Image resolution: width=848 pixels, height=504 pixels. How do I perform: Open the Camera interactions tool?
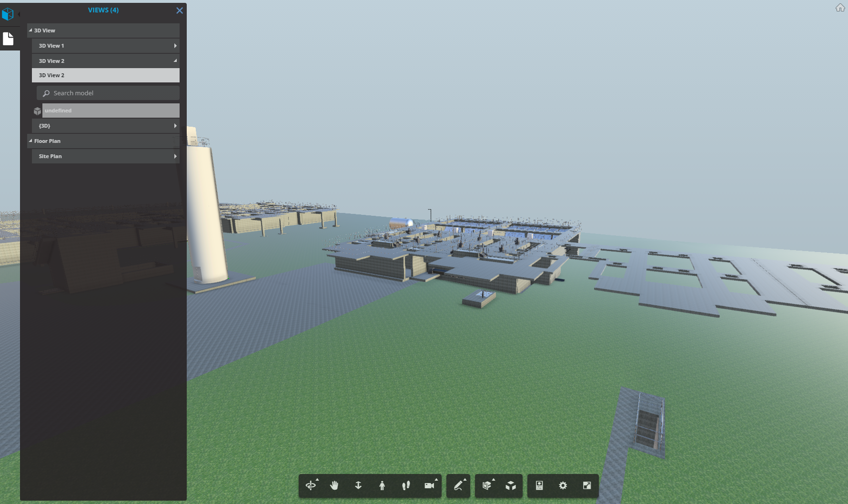tap(429, 486)
